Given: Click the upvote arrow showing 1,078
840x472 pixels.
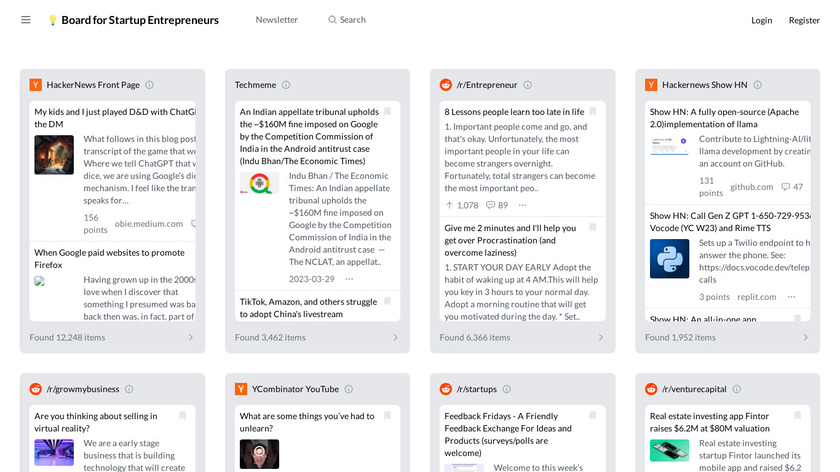Looking at the screenshot, I should click(450, 205).
